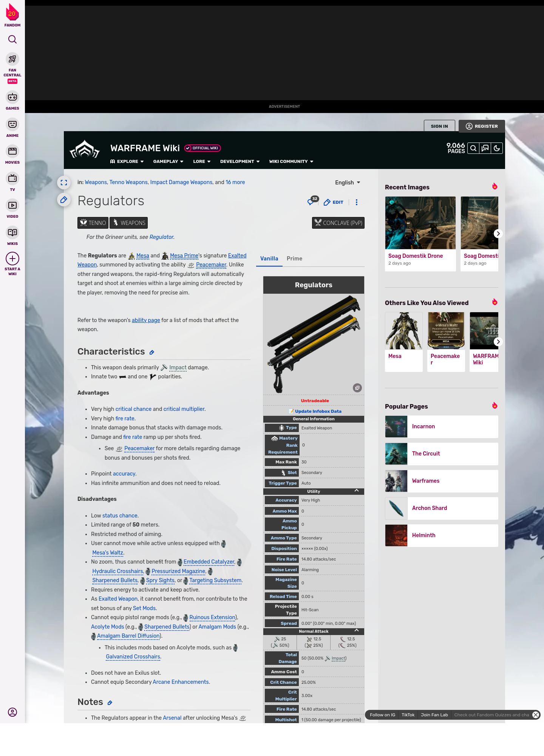
Task: Open the 32 comments bubble
Action: pyautogui.click(x=313, y=201)
